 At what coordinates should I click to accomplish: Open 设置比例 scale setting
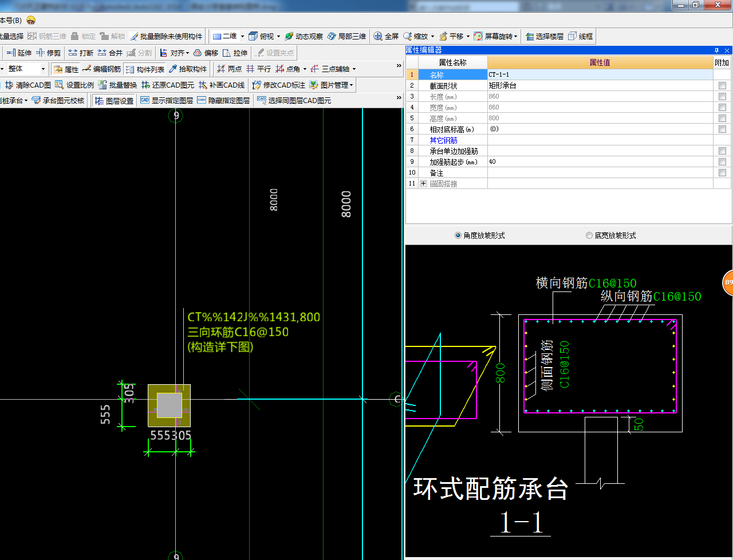(74, 85)
